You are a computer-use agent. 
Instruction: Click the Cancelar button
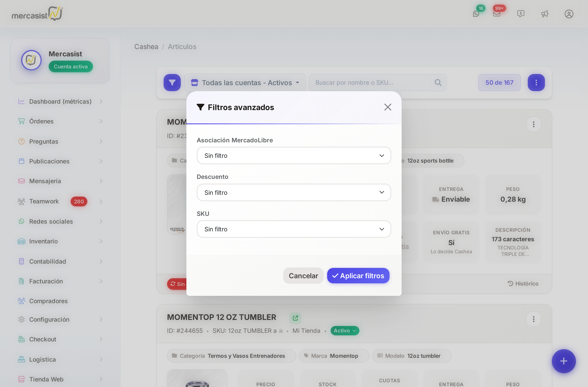303,275
